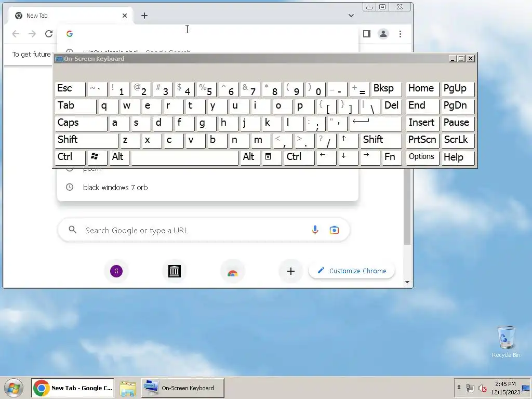
Task: Click the down arrow key
Action: 348,157
